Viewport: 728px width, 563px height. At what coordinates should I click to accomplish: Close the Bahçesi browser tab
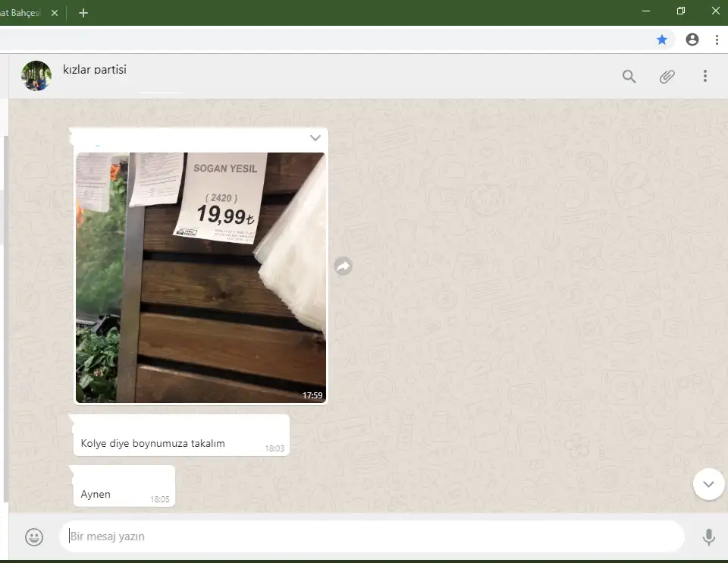click(55, 13)
